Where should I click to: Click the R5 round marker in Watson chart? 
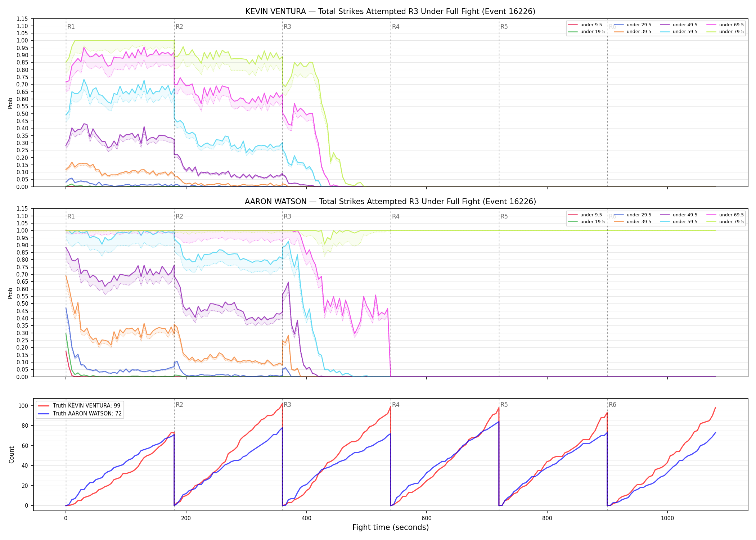tap(504, 216)
